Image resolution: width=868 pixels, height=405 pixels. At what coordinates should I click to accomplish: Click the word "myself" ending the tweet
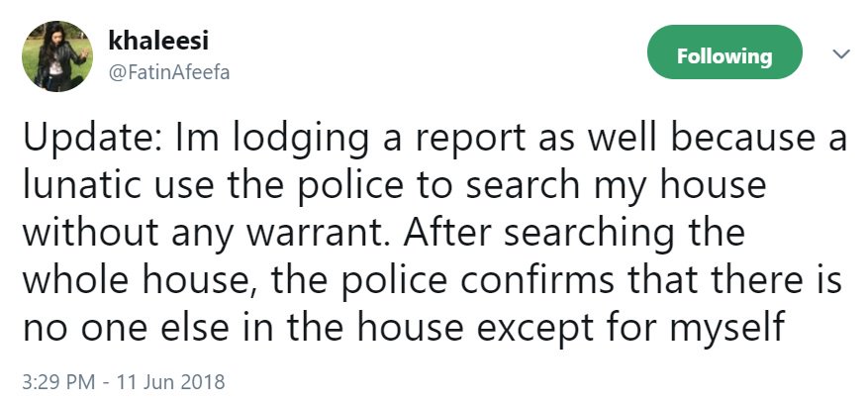pyautogui.click(x=726, y=330)
